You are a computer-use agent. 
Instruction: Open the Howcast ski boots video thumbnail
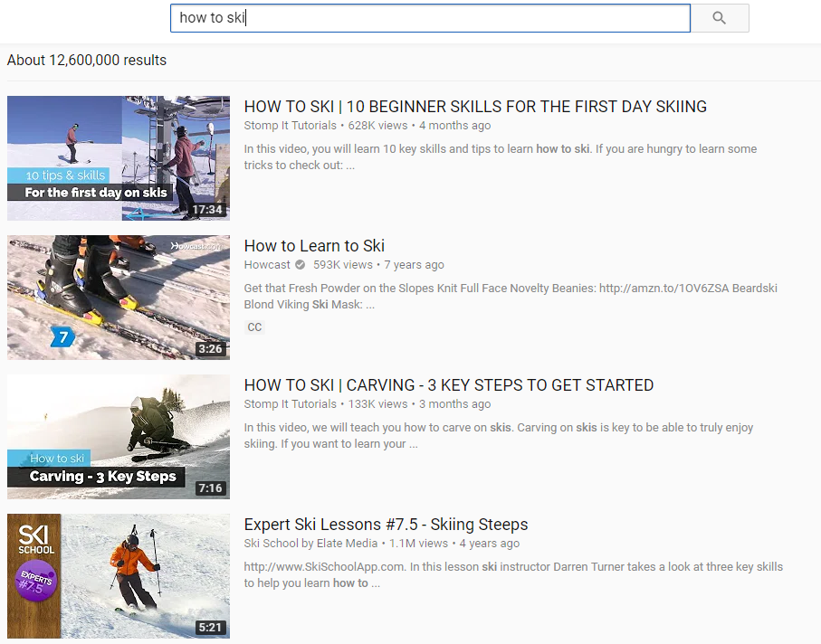click(119, 298)
